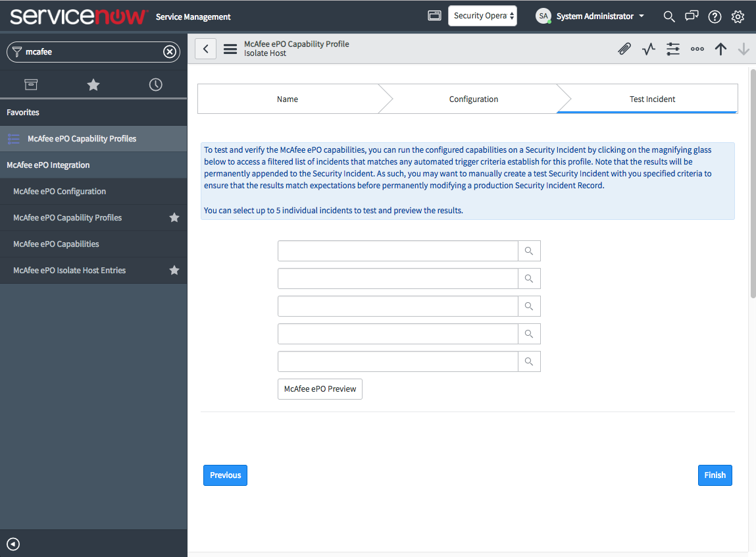Image resolution: width=756 pixels, height=557 pixels.
Task: Open the Security Operations scope dropdown
Action: tap(482, 16)
